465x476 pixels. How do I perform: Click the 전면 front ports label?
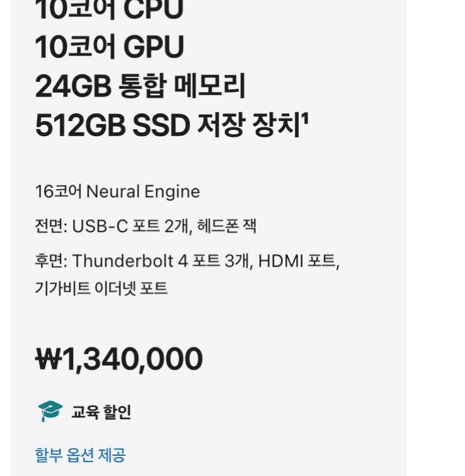click(52, 226)
